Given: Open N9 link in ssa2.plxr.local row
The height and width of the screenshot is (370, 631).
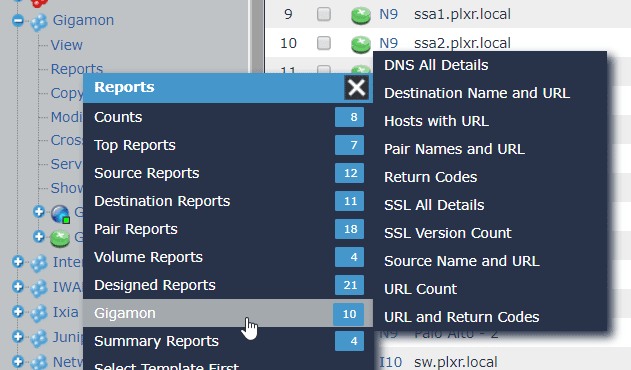Looking at the screenshot, I should point(388,43).
